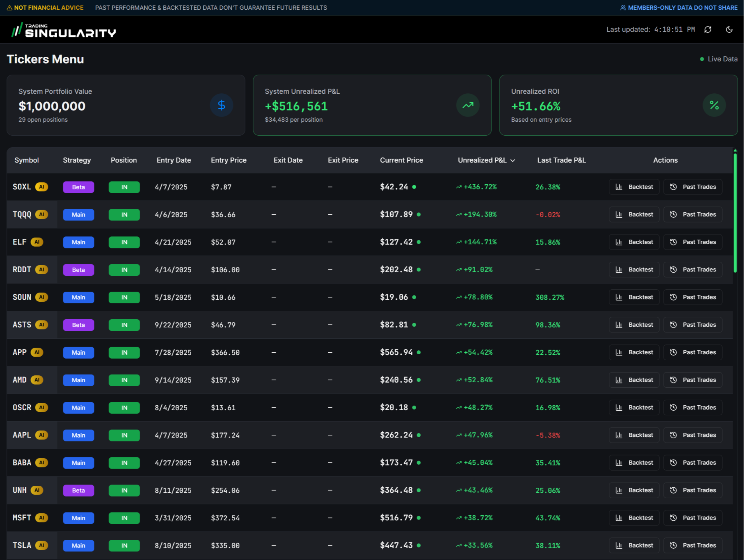This screenshot has width=744, height=560.
Task: Click the -5.38% last trade P&L
Action: coord(548,435)
